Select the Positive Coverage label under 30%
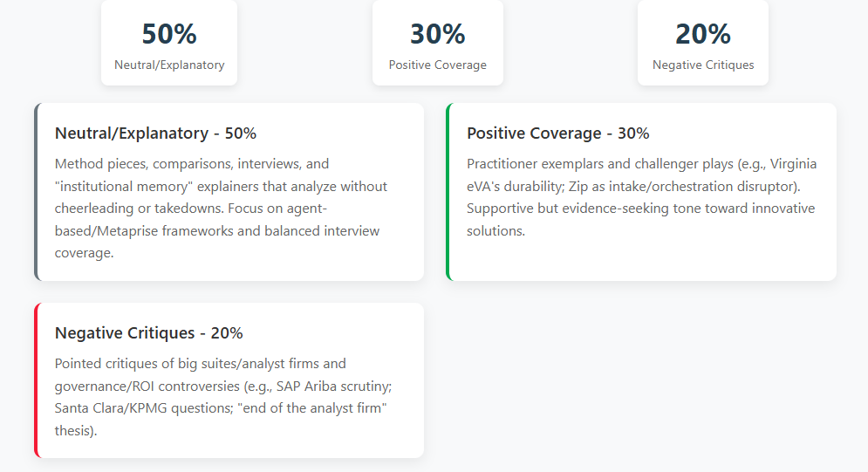The image size is (868, 472). click(x=438, y=65)
